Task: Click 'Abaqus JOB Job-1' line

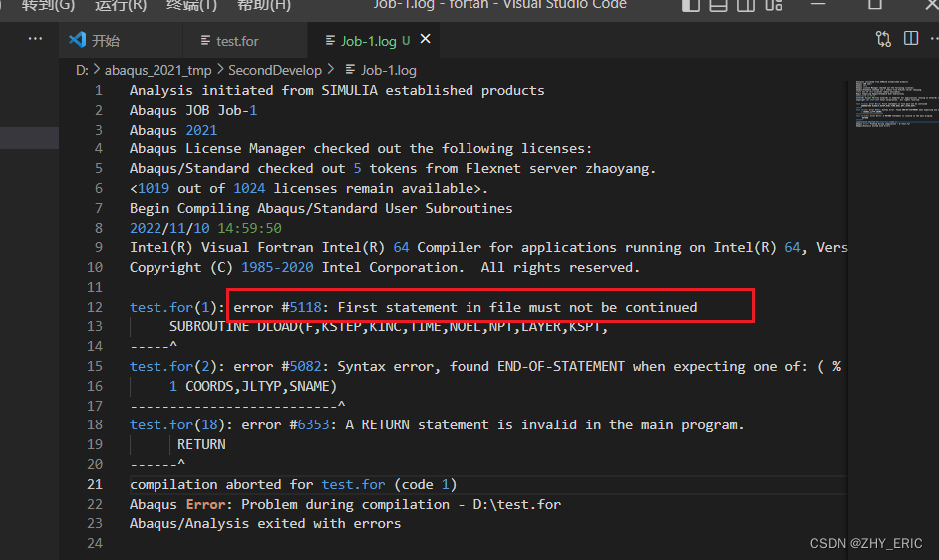Action: (193, 111)
